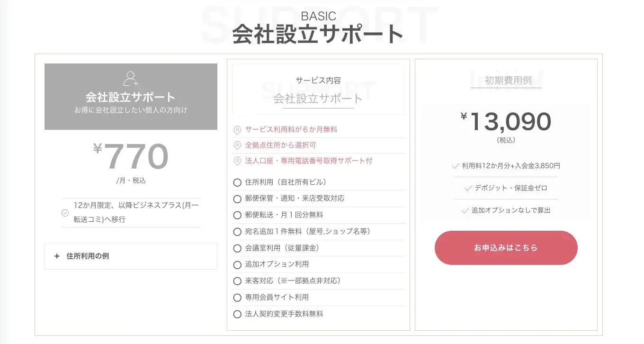Click the check icon beside 12か月限定 note
This screenshot has width=644, height=344.
click(x=65, y=213)
